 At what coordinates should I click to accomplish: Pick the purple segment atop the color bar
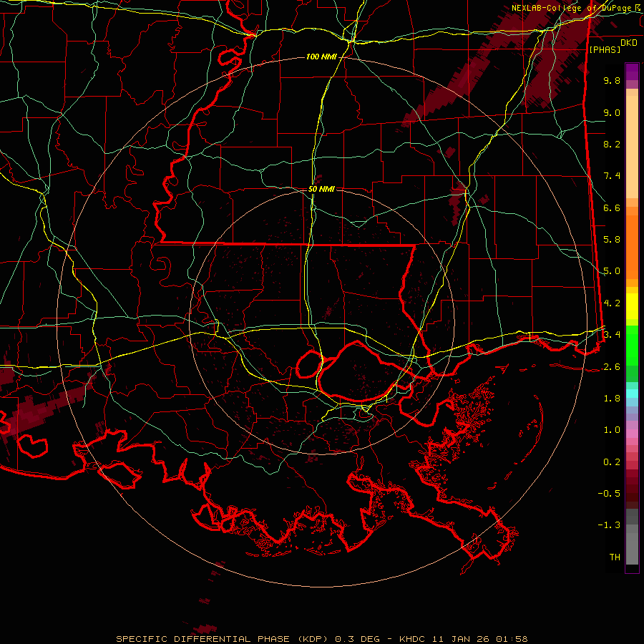pos(632,72)
